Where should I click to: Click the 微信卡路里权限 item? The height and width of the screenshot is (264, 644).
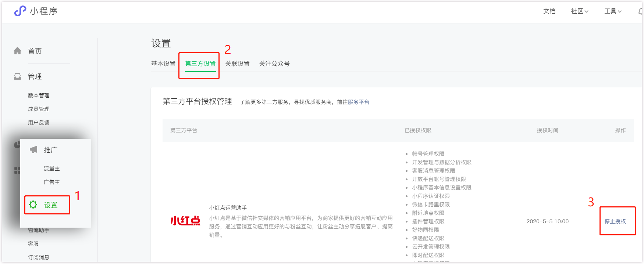[x=431, y=205]
